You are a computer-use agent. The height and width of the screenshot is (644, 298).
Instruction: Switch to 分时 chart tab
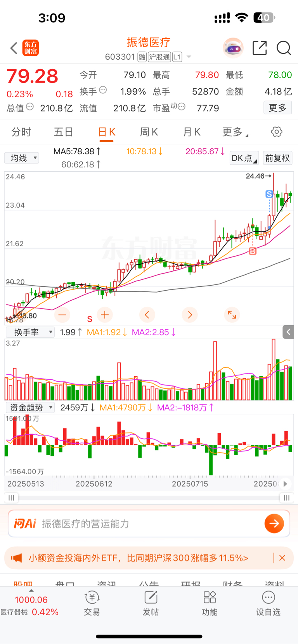pos(21,132)
